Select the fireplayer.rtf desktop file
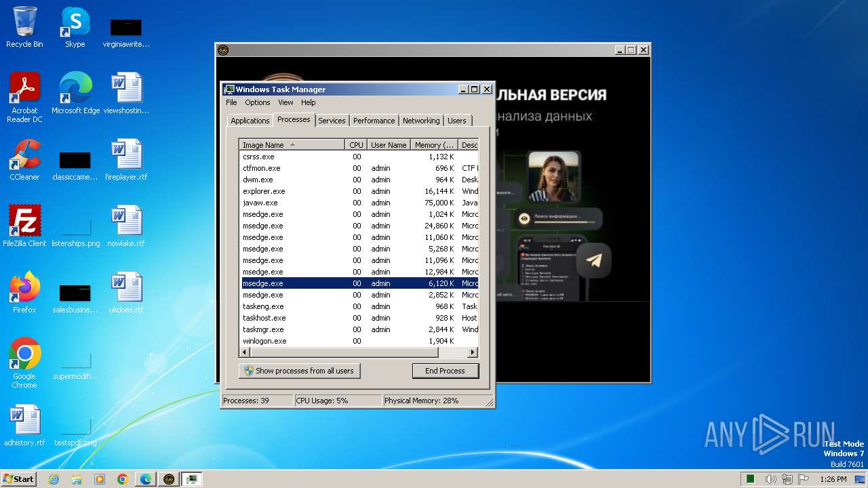Image resolution: width=868 pixels, height=488 pixels. tap(126, 160)
